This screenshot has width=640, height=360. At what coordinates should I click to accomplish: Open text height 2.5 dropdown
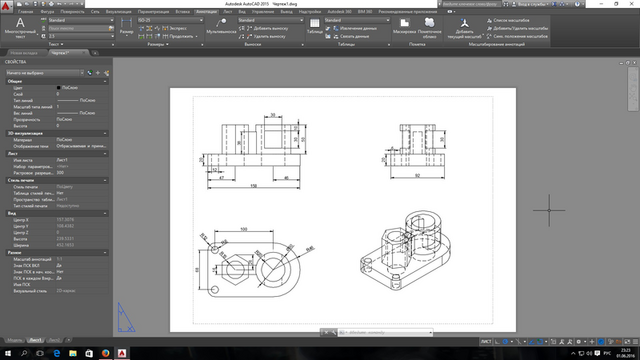81,36
